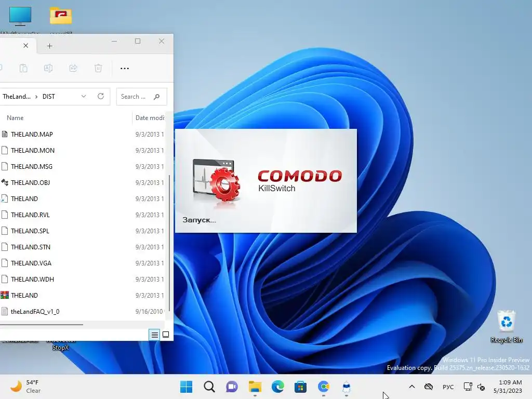The width and height of the screenshot is (532, 399).
Task: Switch the РУС input language indicator
Action: pos(448,387)
